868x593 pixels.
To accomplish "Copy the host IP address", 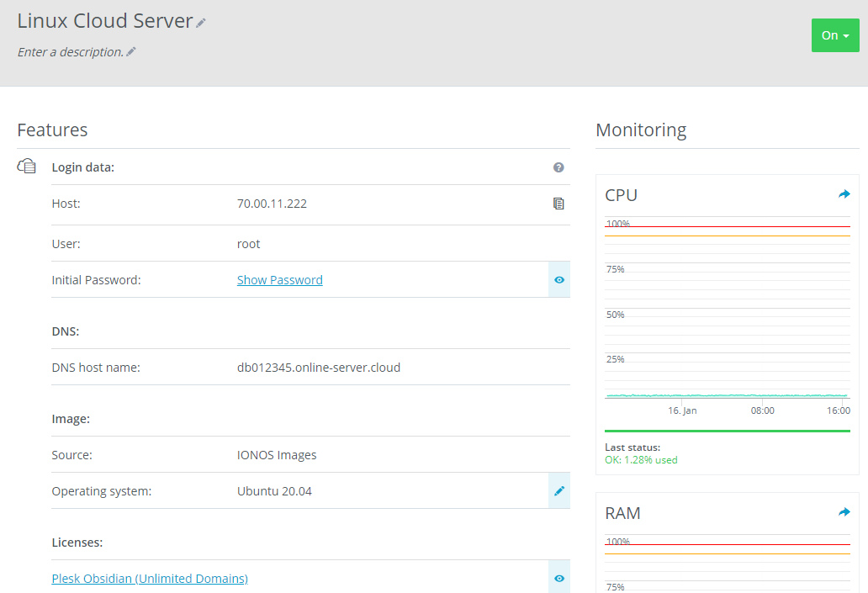I will click(558, 204).
